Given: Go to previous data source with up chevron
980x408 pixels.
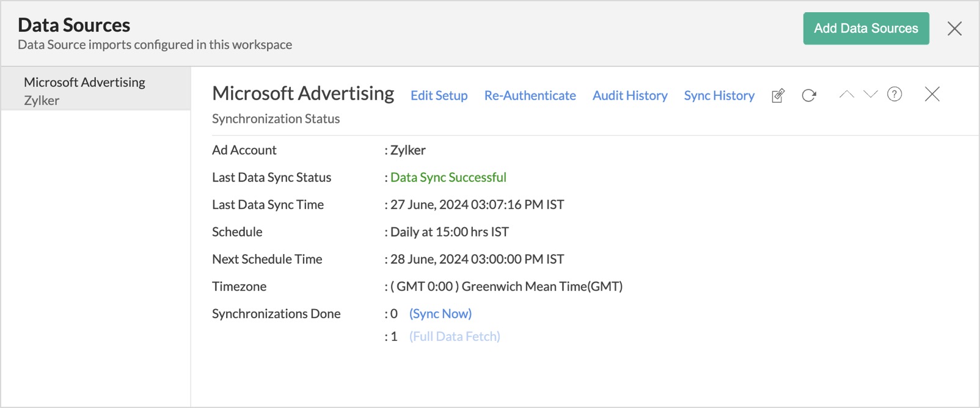Looking at the screenshot, I should pos(846,95).
